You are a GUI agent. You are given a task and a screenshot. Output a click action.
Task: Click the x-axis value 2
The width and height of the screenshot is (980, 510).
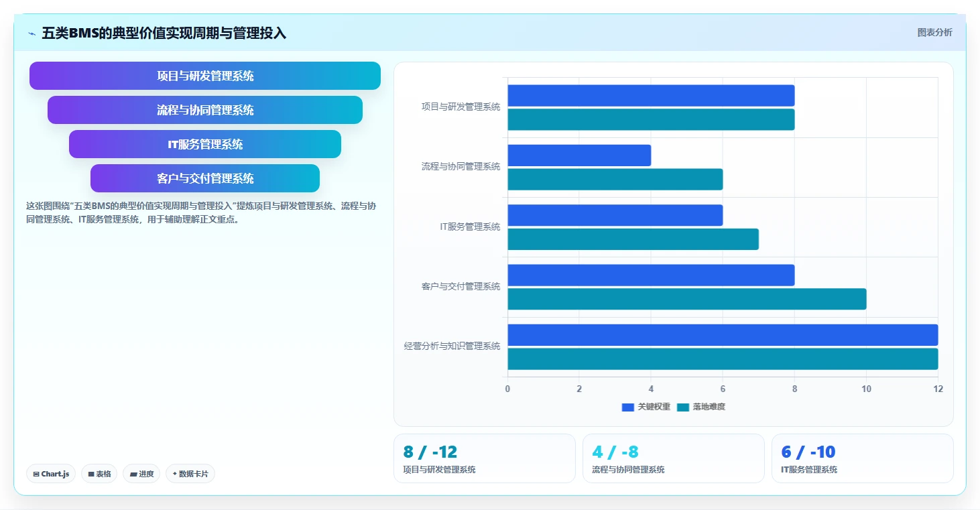pos(579,389)
